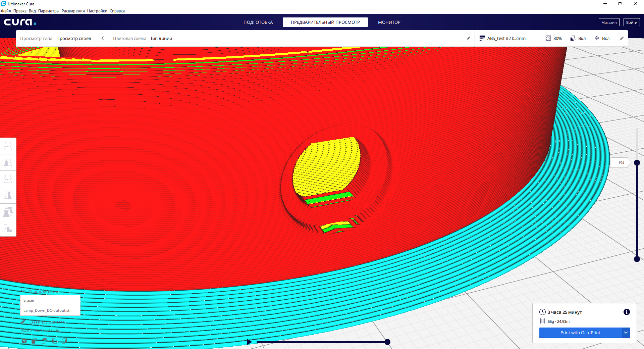
Task: Select the Mirror tool in left toolbar
Action: tap(8, 195)
